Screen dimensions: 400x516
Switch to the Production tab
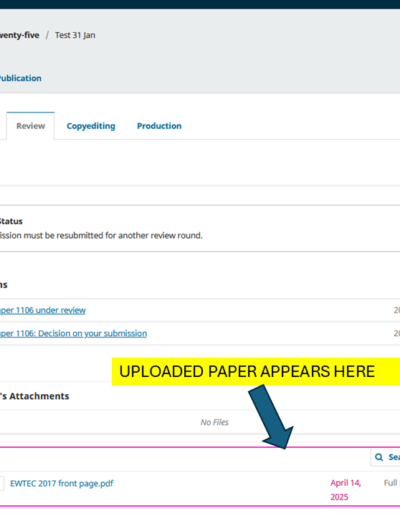click(159, 126)
